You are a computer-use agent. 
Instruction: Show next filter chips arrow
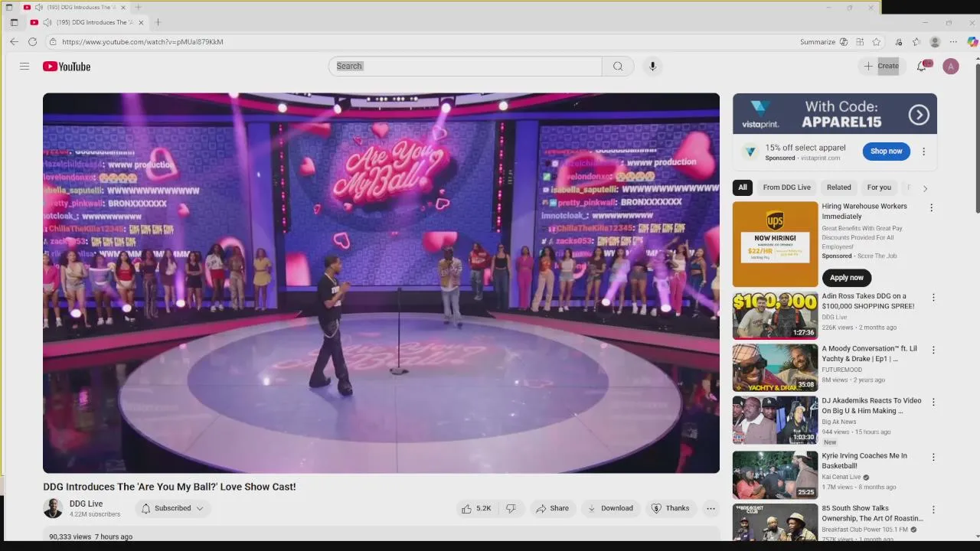click(925, 187)
